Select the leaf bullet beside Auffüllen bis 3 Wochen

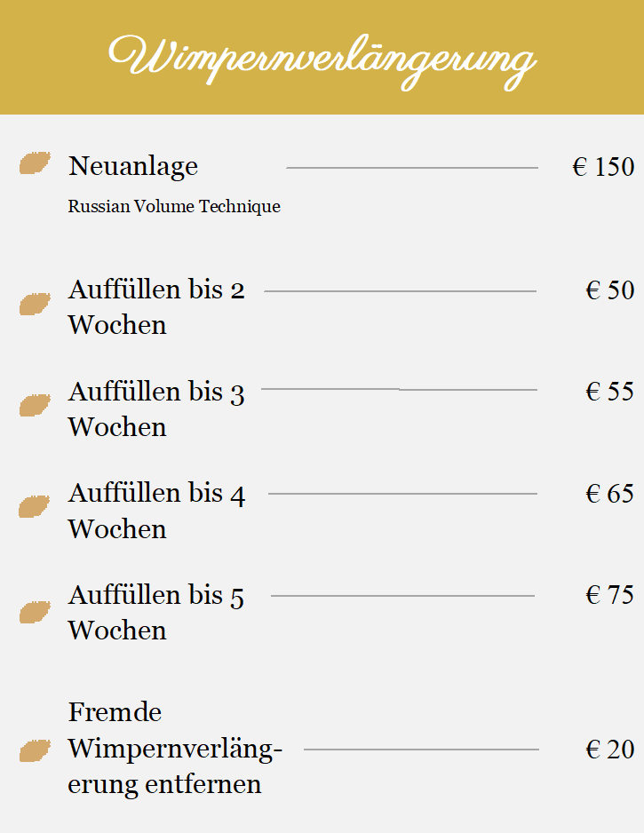35,405
